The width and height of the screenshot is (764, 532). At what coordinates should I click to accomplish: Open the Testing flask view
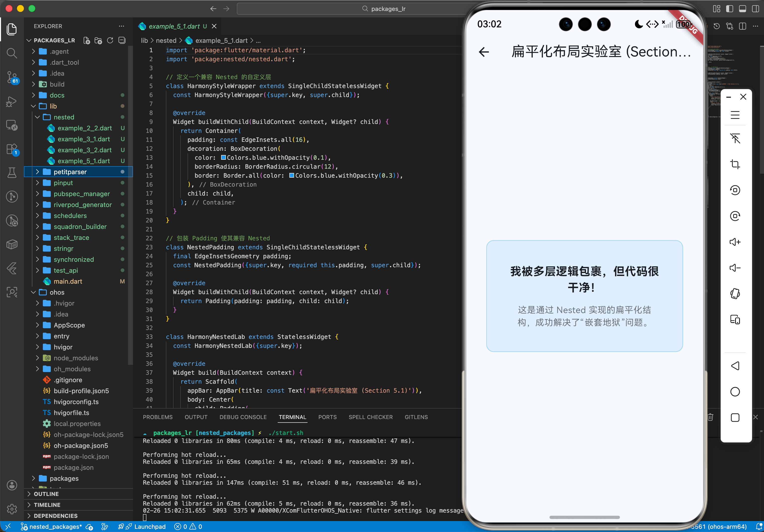click(x=12, y=173)
